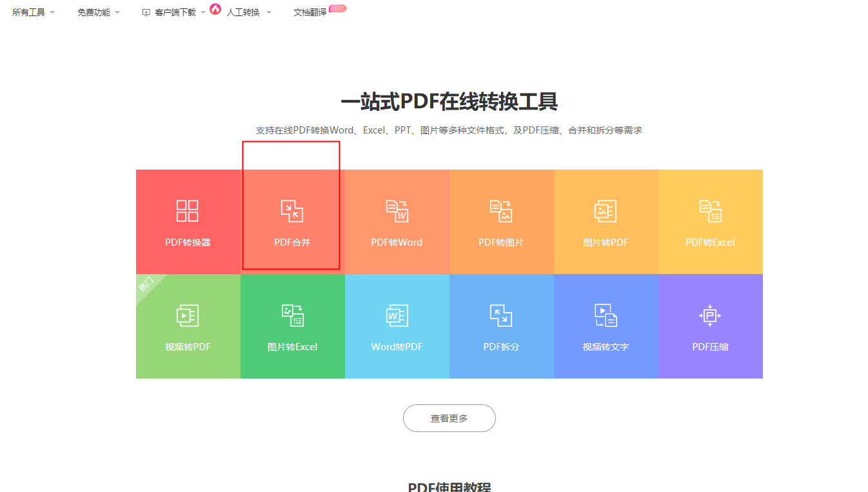Click the flame icon above 人工转换
868x492 pixels.
[215, 9]
